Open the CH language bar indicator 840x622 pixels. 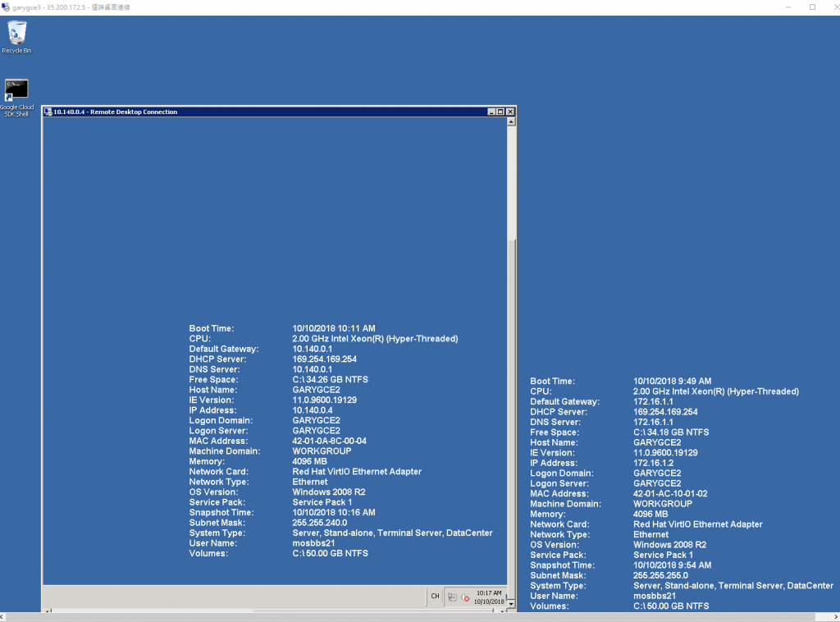point(435,596)
